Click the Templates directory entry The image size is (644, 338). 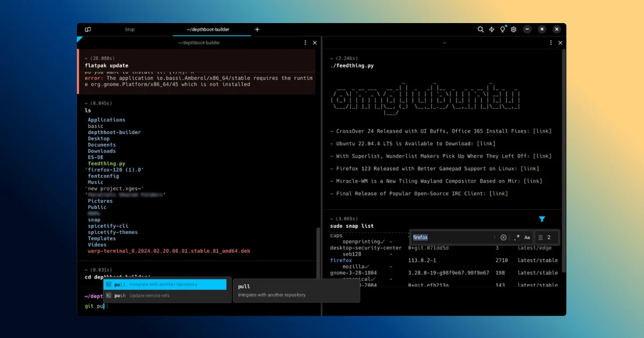(101, 239)
